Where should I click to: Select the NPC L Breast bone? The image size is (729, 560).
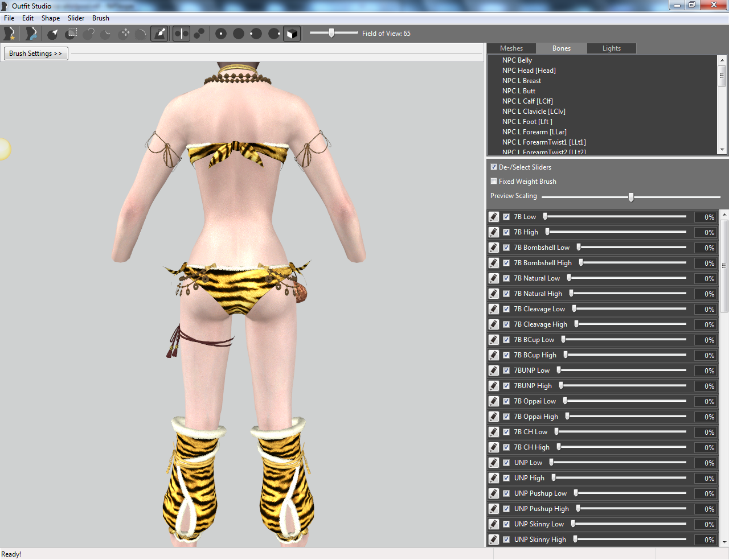point(522,81)
